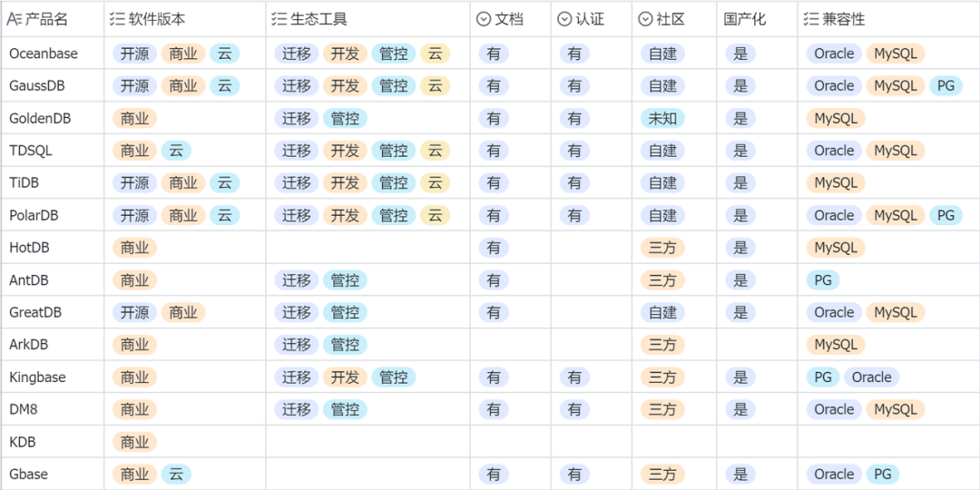Click the text-type icon beside 产品名

(14, 19)
